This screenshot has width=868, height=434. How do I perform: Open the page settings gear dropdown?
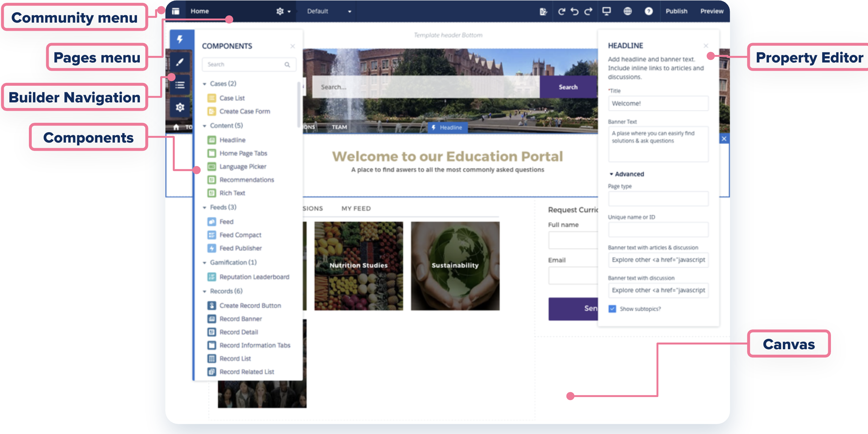pos(283,11)
